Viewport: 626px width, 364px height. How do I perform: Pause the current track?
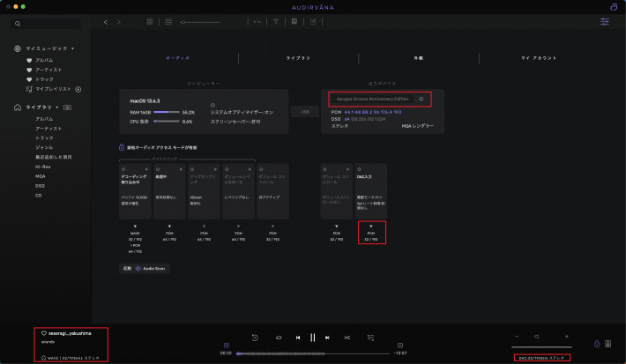(x=313, y=337)
